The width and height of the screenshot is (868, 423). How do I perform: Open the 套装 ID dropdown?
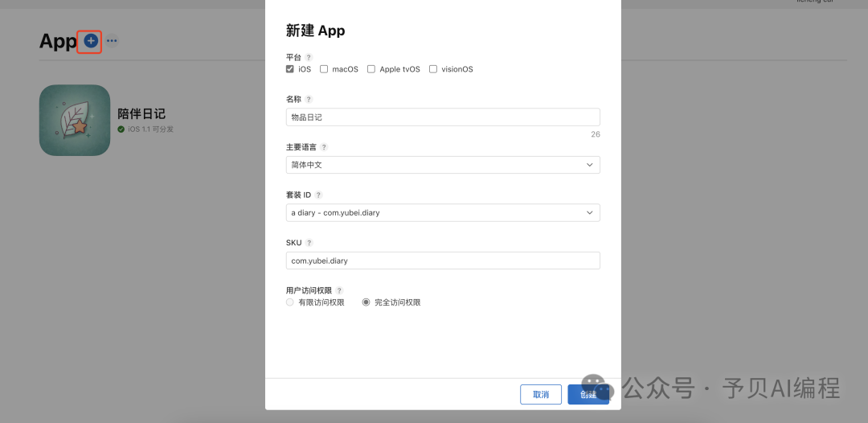(443, 212)
